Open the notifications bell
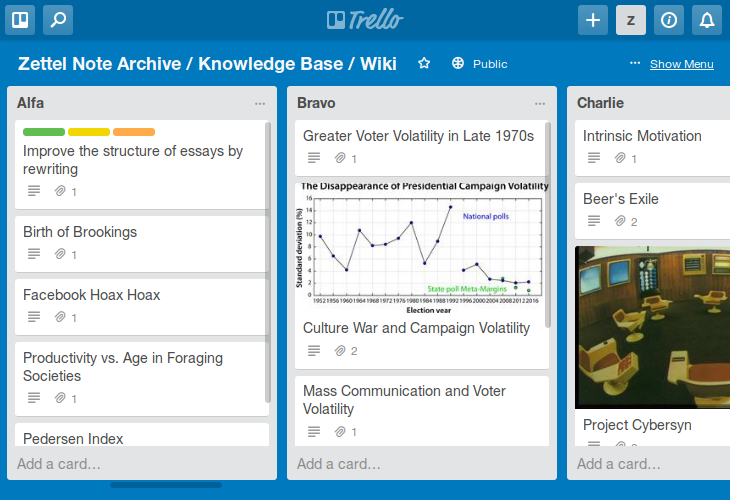Image resolution: width=730 pixels, height=500 pixels. (x=707, y=20)
